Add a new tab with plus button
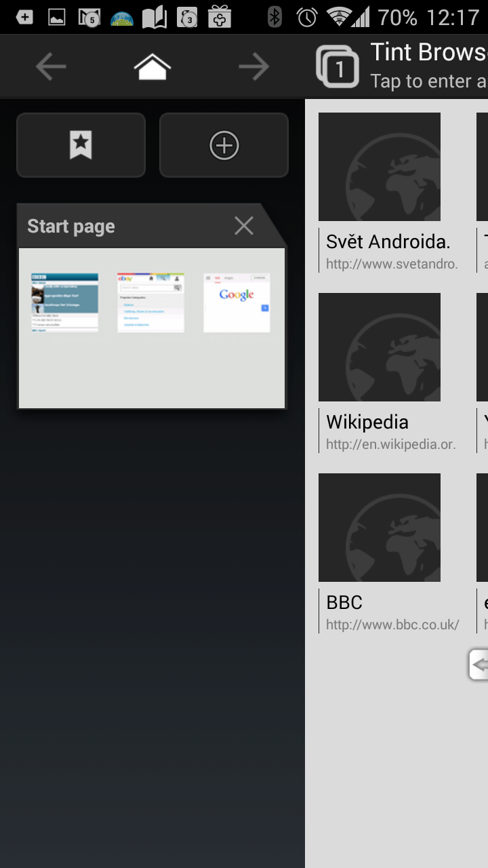Screen dimensions: 488x868 (x=224, y=145)
